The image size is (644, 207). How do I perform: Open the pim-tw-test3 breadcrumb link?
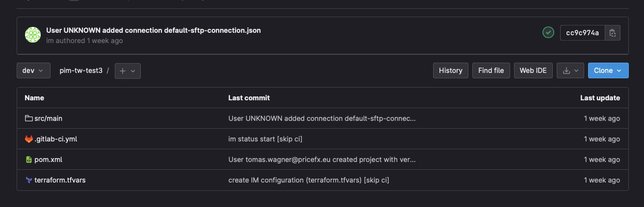click(81, 70)
